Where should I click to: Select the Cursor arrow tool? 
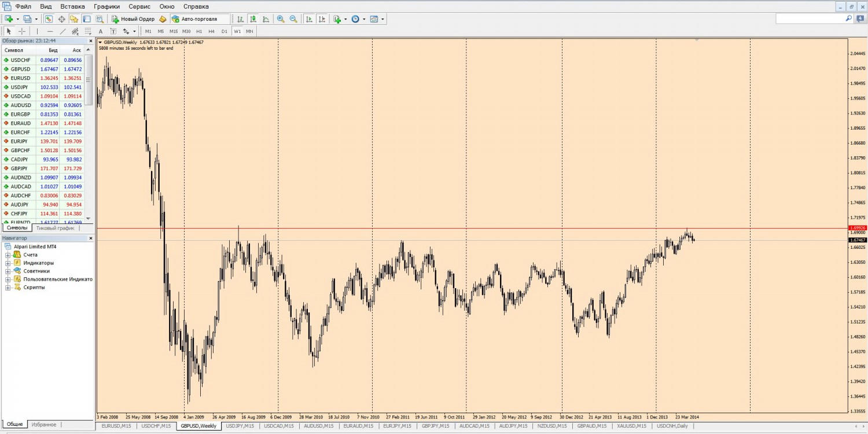[x=9, y=31]
